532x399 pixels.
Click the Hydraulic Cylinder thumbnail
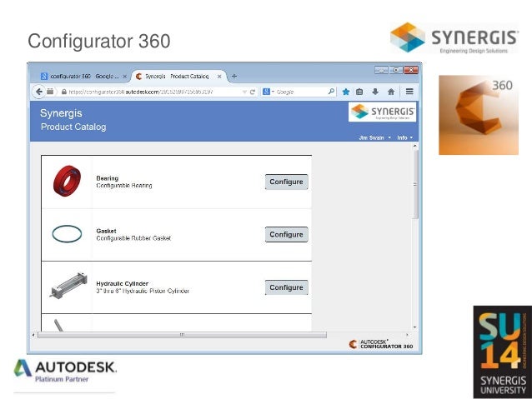68,286
